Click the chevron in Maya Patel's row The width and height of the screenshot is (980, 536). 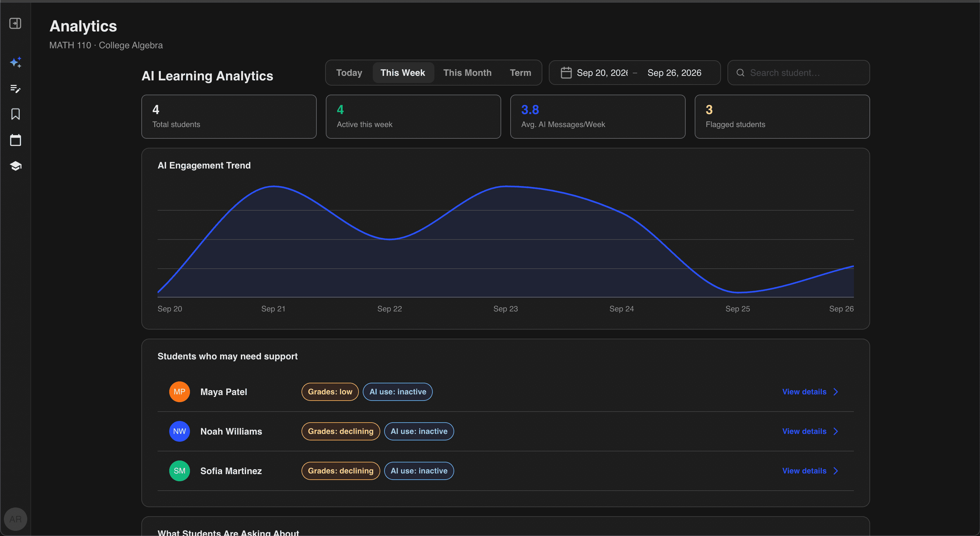(836, 392)
